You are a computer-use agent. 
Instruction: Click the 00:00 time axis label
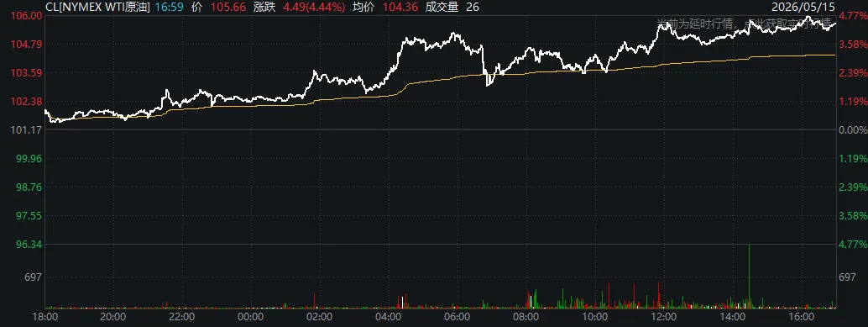click(250, 317)
